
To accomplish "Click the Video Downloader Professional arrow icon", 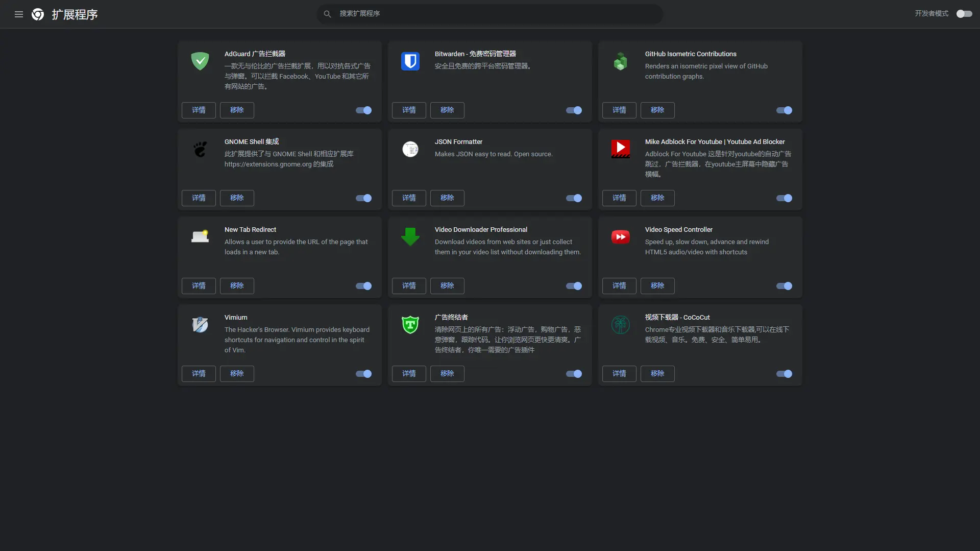I will point(410,237).
